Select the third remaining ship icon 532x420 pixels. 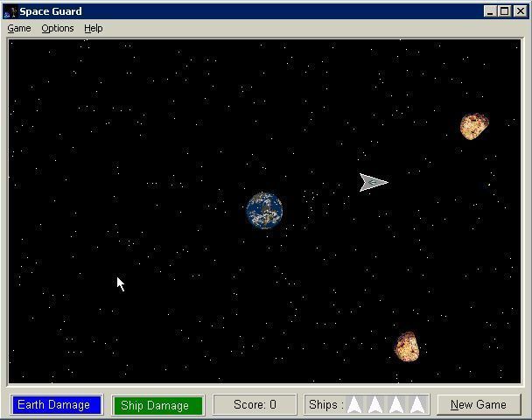[396, 405]
